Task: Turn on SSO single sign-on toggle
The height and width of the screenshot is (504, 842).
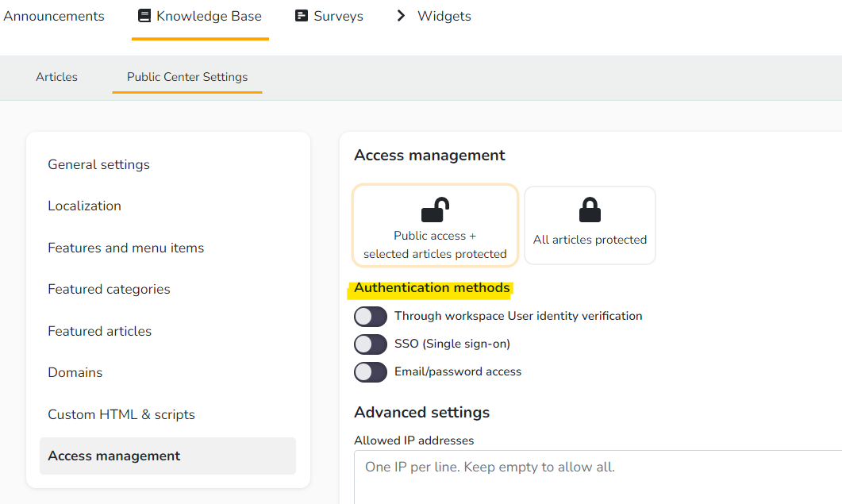Action: (x=371, y=344)
